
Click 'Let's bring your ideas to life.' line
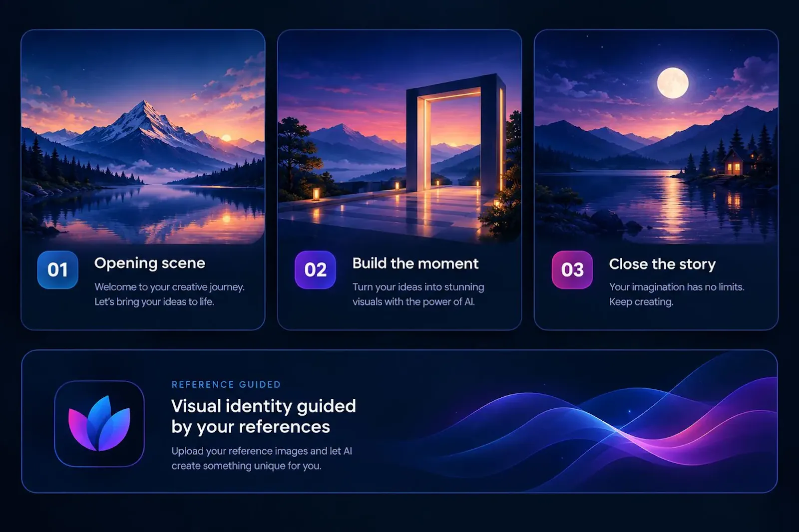[x=154, y=302]
